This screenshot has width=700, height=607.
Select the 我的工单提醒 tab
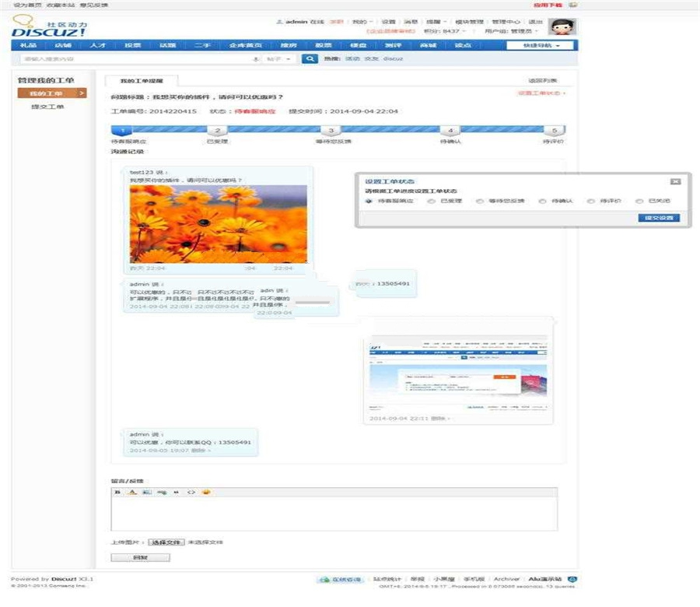[141, 80]
